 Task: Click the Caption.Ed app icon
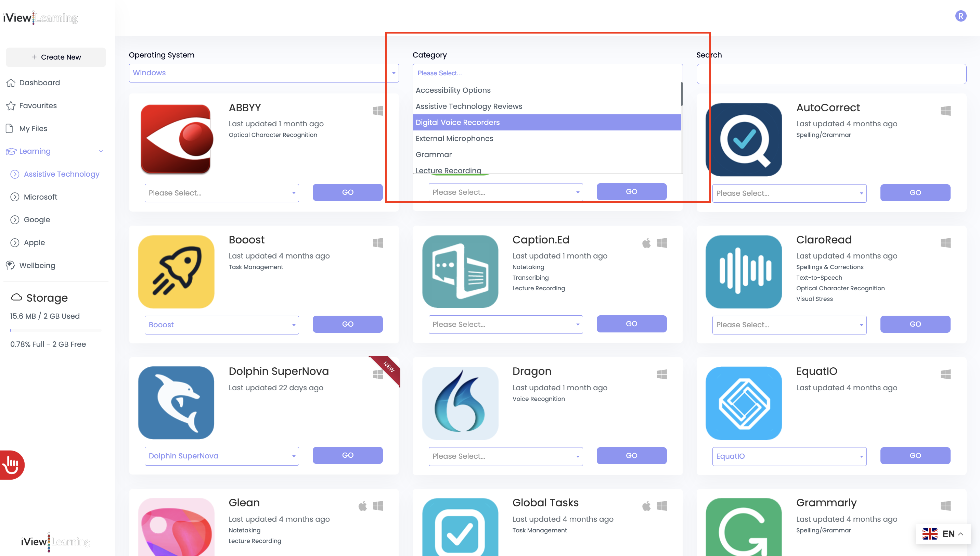460,271
